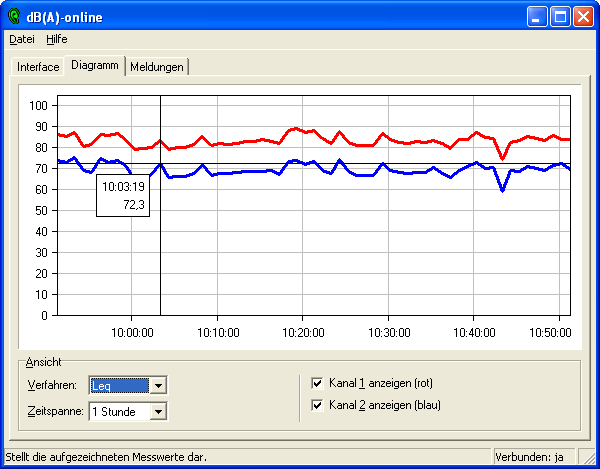600x469 pixels.
Task: Uncheck Kanal 2 anzeigen (blau)
Action: click(318, 405)
